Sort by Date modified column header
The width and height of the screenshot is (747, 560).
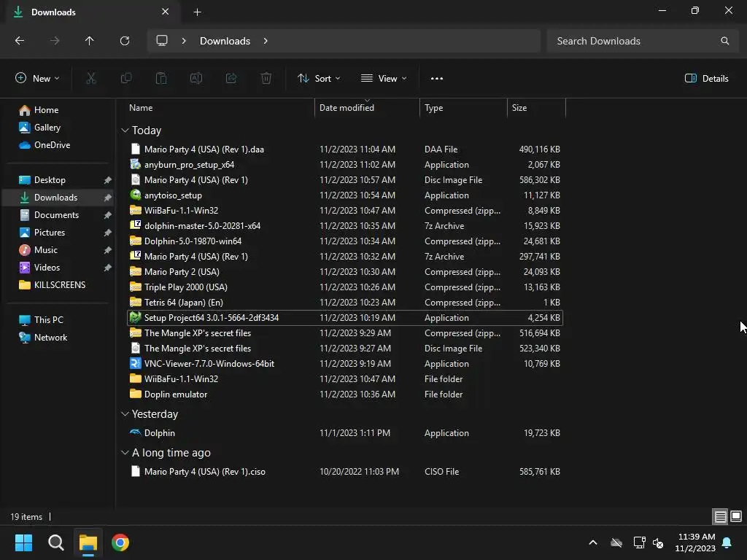click(368, 108)
